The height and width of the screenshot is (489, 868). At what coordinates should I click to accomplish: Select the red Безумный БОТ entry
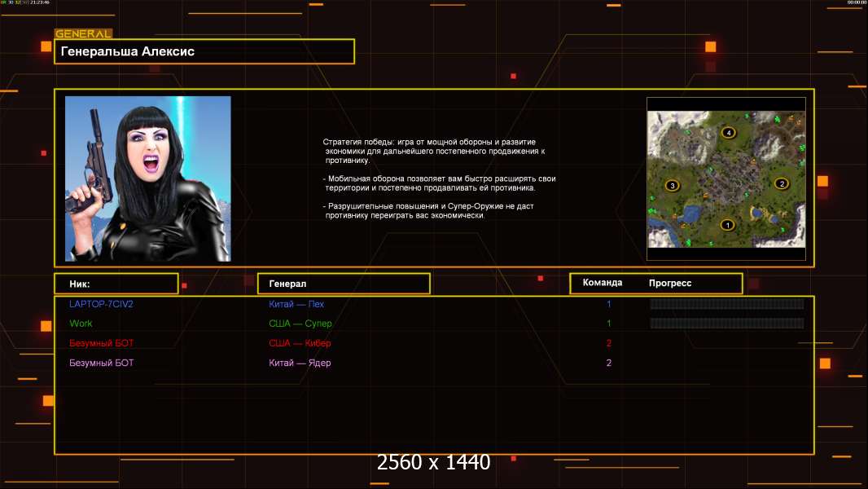tap(101, 343)
